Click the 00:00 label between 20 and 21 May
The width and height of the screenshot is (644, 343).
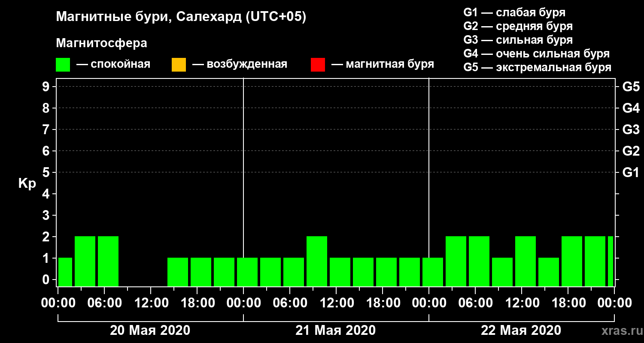point(243,303)
